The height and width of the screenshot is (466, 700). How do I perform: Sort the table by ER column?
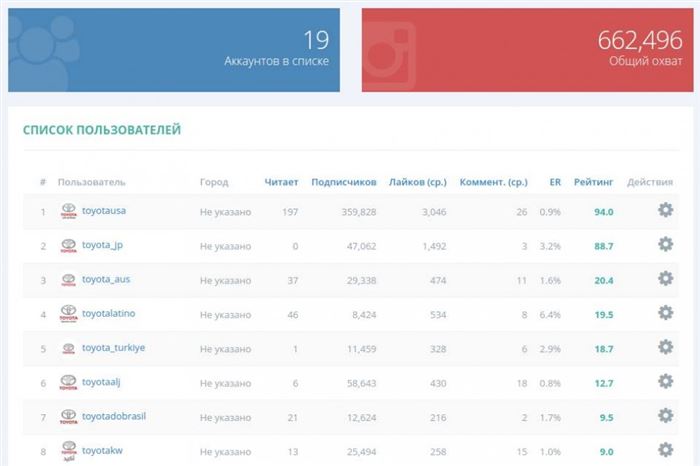pyautogui.click(x=555, y=182)
